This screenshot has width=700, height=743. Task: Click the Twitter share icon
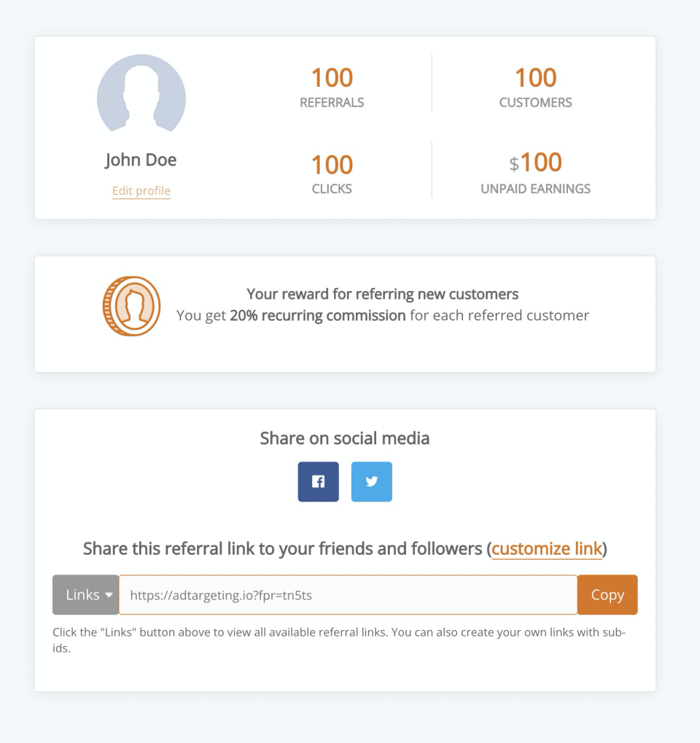pos(372,481)
